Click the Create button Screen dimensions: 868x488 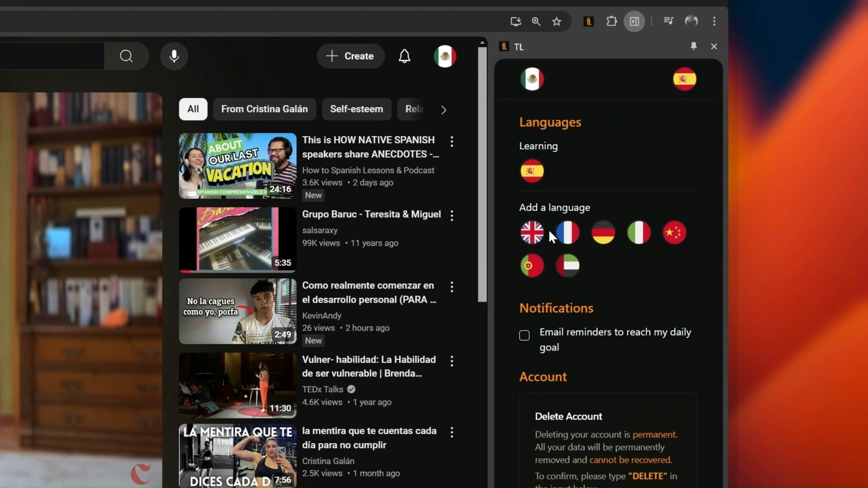(x=350, y=56)
